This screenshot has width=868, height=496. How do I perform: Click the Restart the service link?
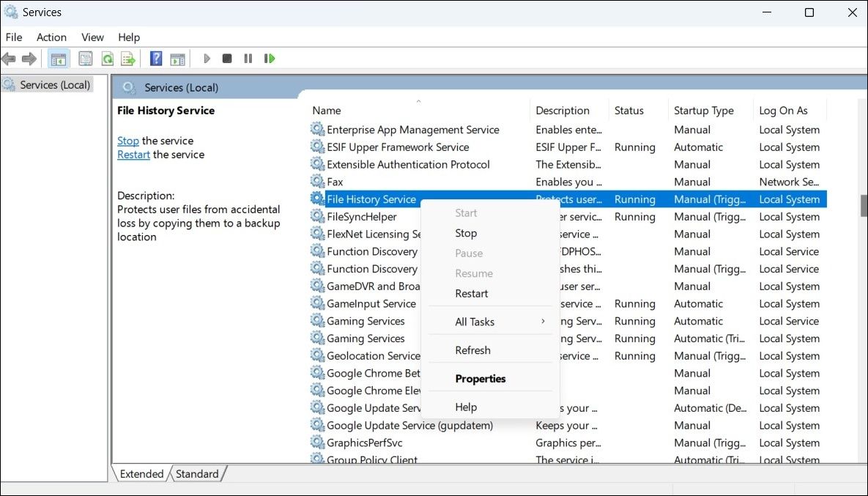[133, 155]
